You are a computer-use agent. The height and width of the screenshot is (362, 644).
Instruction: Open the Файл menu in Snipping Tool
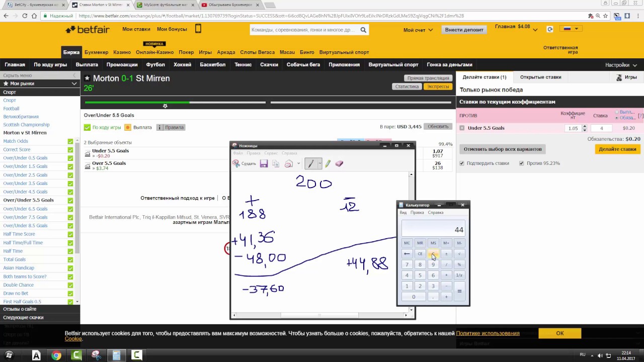click(237, 153)
